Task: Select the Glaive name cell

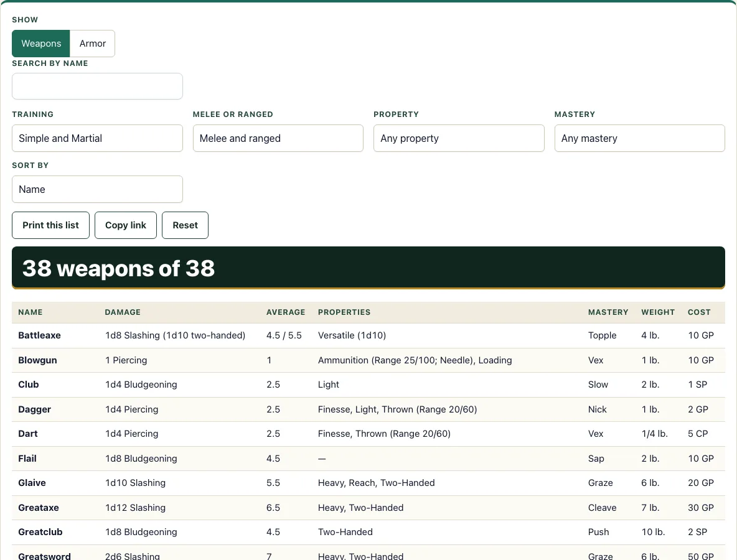Action: coord(32,483)
